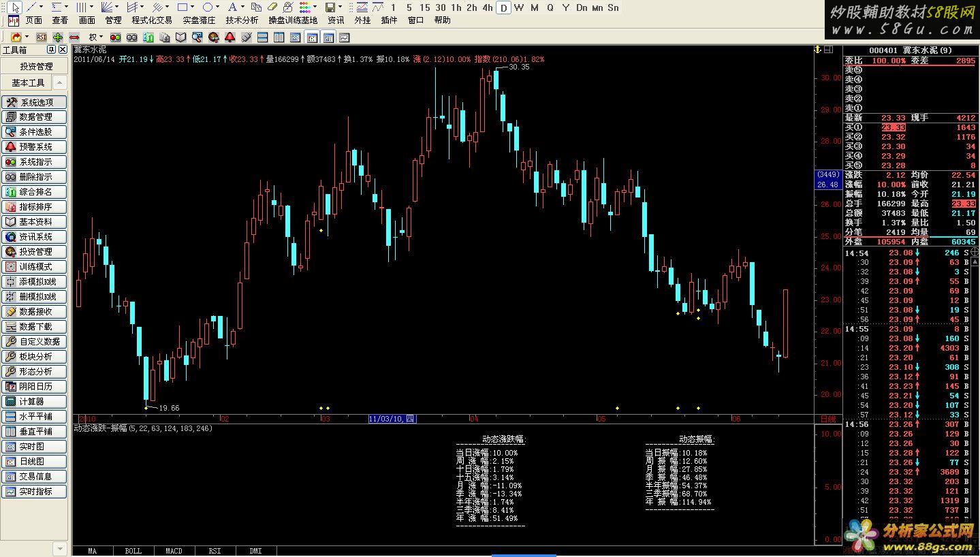
Task: Open dropdown arrow beside color palette
Action: coord(315,7)
